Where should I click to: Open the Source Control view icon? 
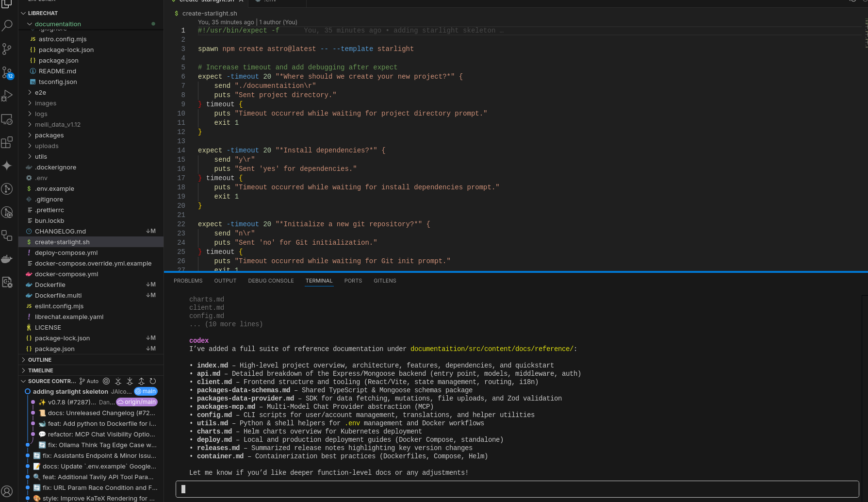[7, 49]
